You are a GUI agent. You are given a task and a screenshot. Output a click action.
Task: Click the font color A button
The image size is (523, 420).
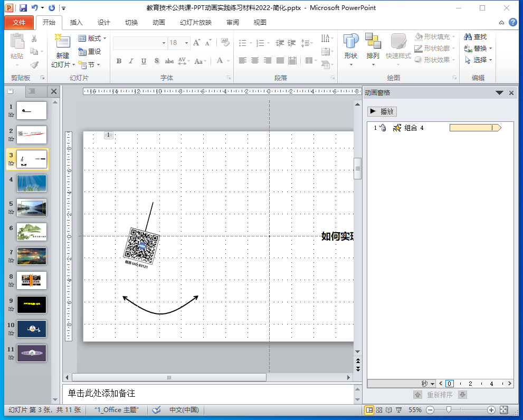pos(220,61)
